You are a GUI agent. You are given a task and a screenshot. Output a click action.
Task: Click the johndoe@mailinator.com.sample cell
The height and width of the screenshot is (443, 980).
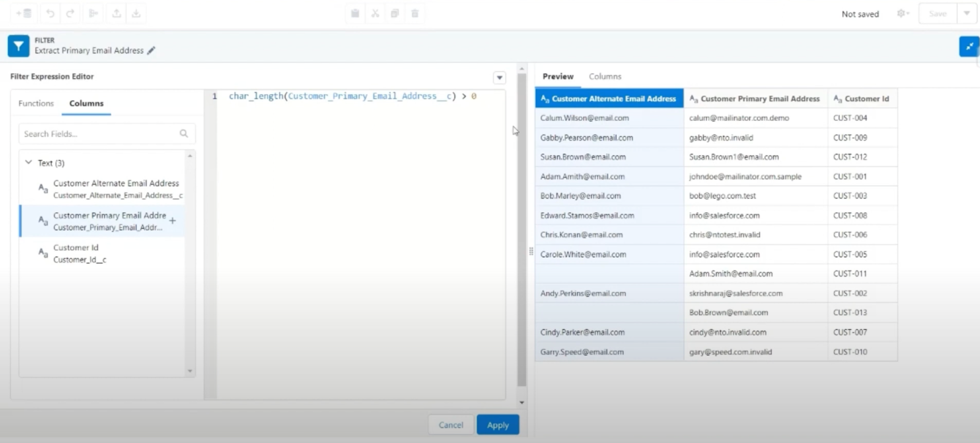pyautogui.click(x=756, y=176)
